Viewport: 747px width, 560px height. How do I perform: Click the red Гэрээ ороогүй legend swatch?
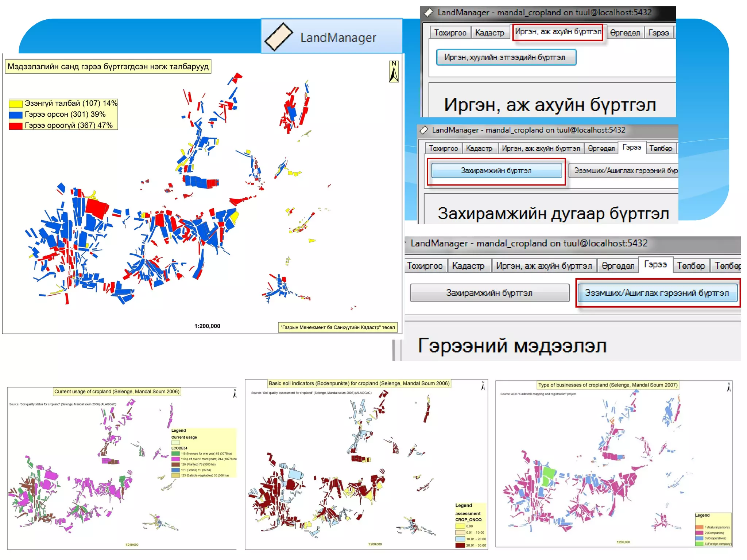pos(16,126)
